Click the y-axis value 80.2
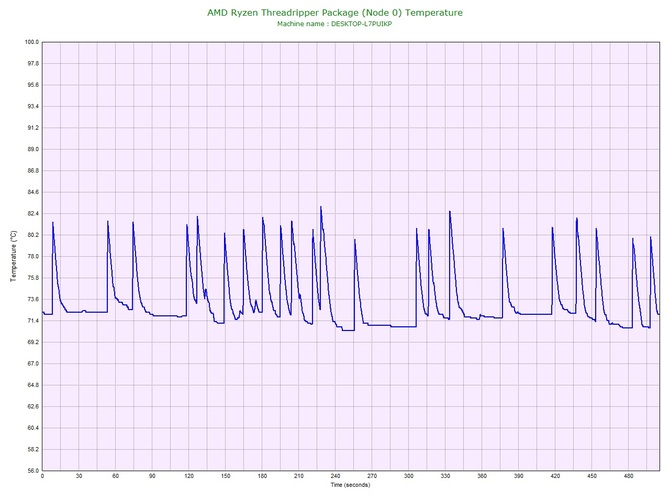The height and width of the screenshot is (502, 670). (33, 235)
